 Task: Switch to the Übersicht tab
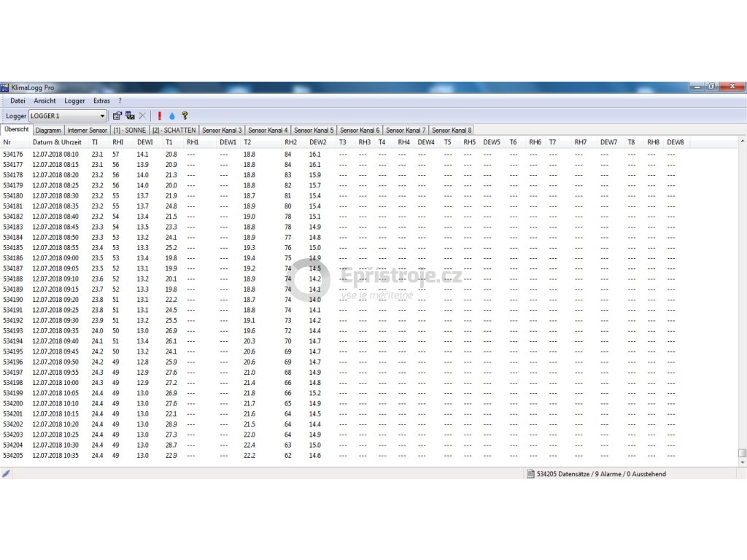[x=17, y=130]
